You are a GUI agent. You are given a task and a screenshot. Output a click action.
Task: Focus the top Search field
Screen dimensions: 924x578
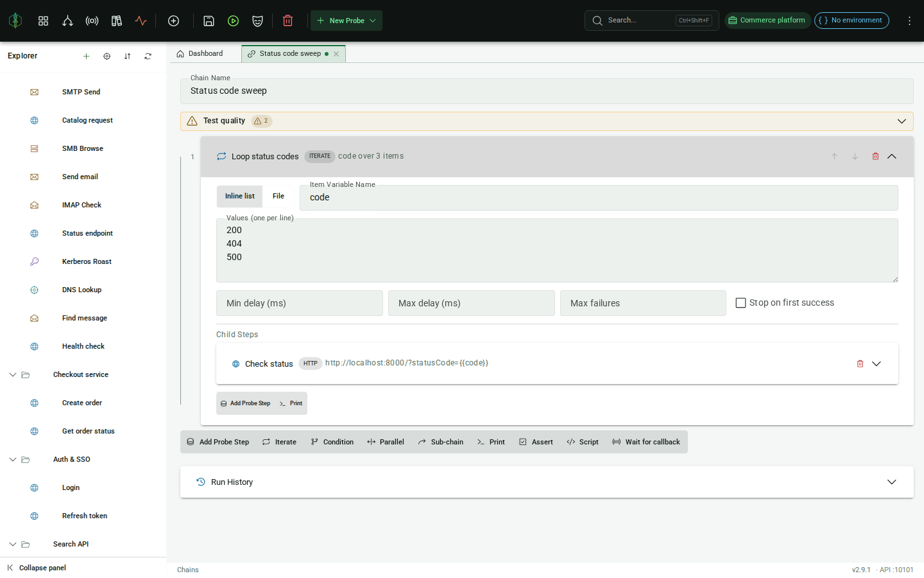(x=651, y=21)
